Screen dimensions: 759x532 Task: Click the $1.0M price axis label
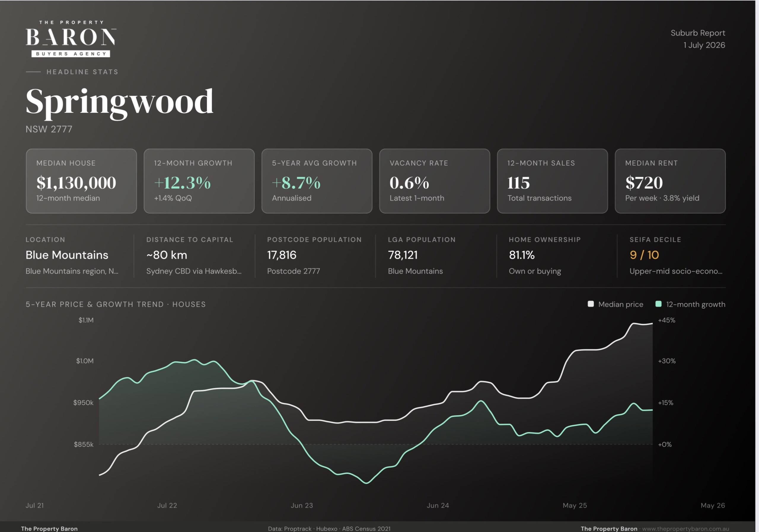pos(85,361)
